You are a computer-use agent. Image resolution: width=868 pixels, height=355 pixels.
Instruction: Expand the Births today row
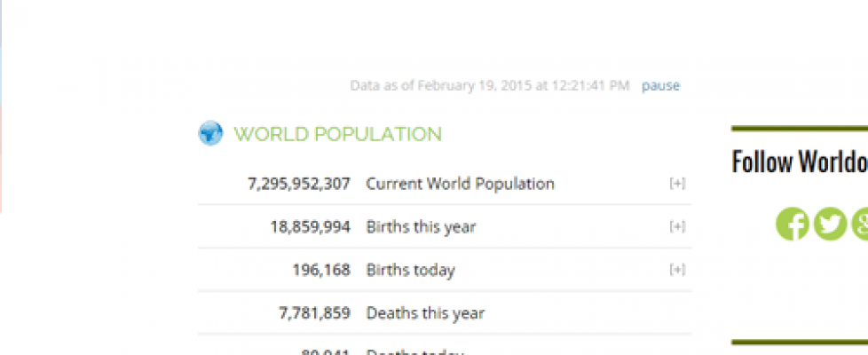tap(677, 270)
